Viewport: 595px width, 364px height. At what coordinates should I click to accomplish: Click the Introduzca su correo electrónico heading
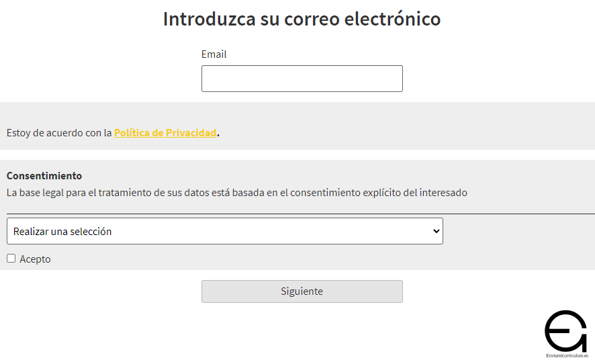point(302,19)
